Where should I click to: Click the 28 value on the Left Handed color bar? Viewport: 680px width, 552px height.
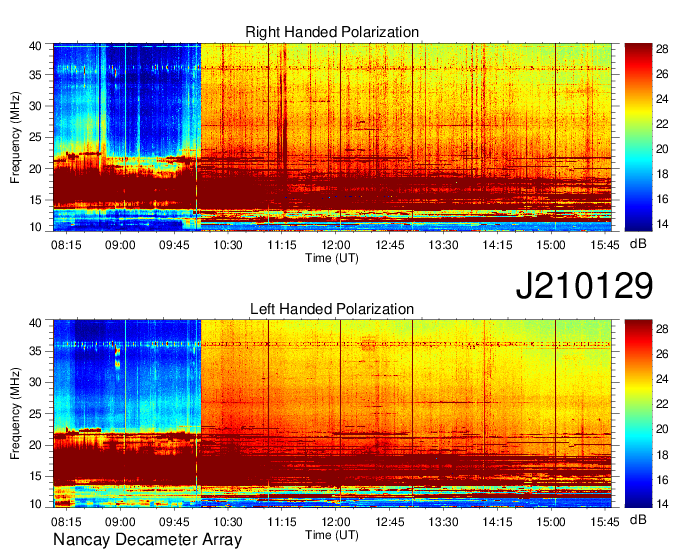662,329
